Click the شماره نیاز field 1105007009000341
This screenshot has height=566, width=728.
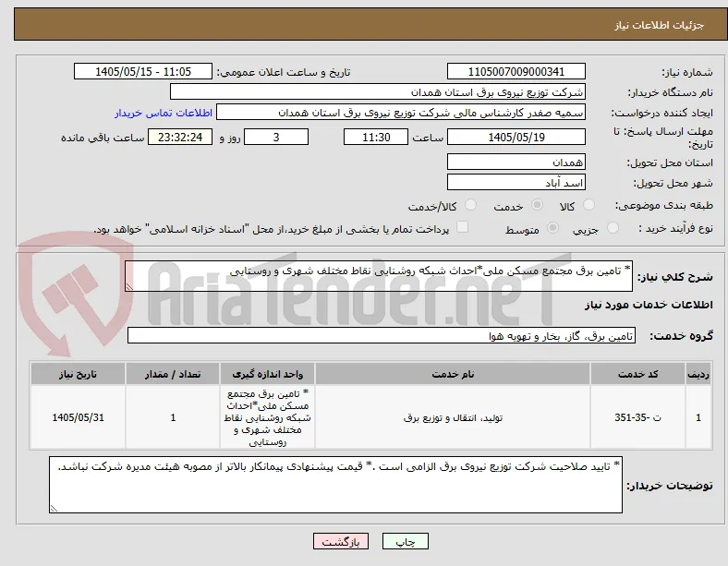click(x=516, y=71)
